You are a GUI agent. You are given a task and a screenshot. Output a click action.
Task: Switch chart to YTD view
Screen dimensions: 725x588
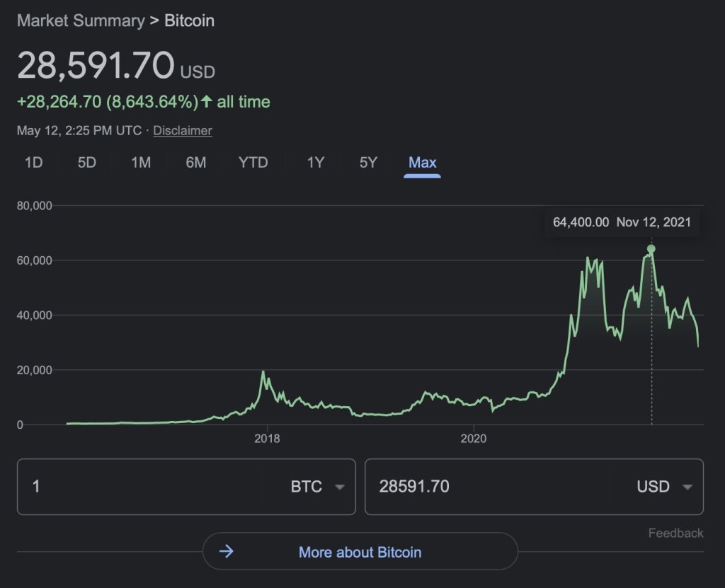pyautogui.click(x=253, y=162)
